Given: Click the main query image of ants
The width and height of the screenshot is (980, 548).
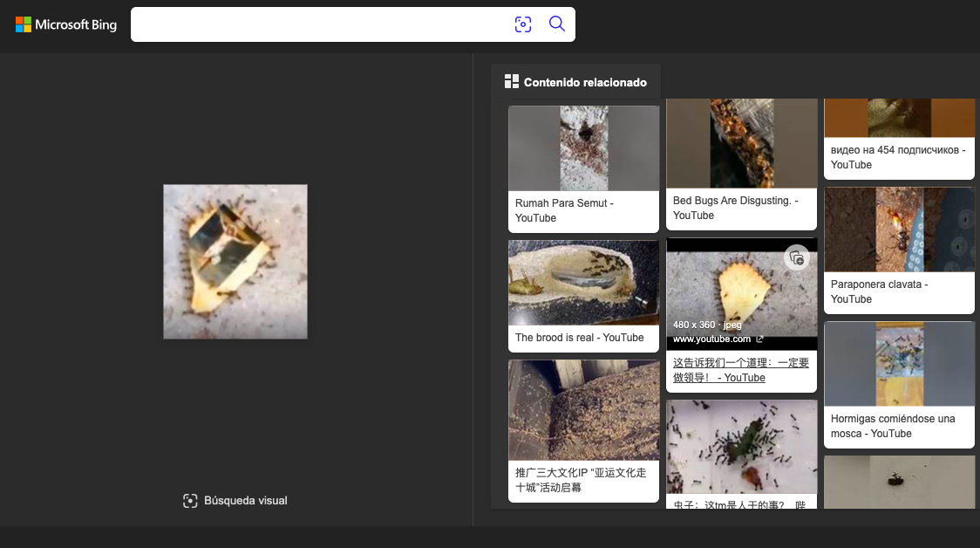Looking at the screenshot, I should tap(235, 261).
